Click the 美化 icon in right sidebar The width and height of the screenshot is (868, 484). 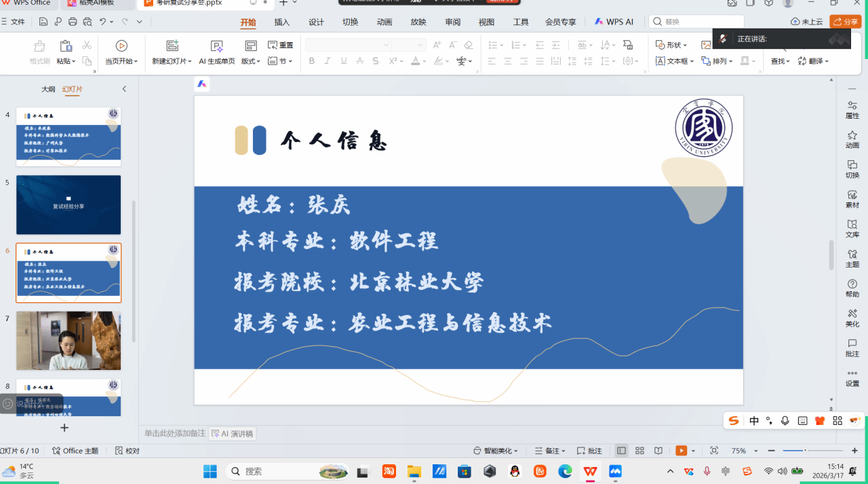pos(852,318)
